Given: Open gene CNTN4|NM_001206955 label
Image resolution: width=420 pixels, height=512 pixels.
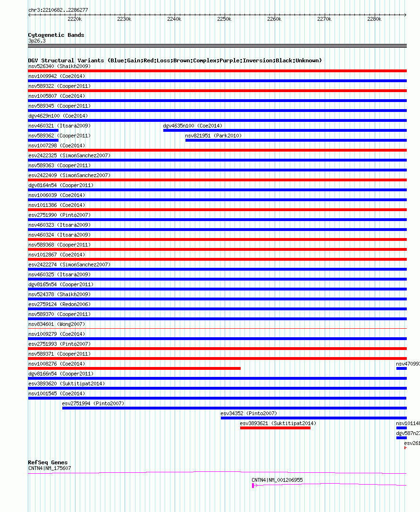Looking at the screenshot, I should coord(277,480).
